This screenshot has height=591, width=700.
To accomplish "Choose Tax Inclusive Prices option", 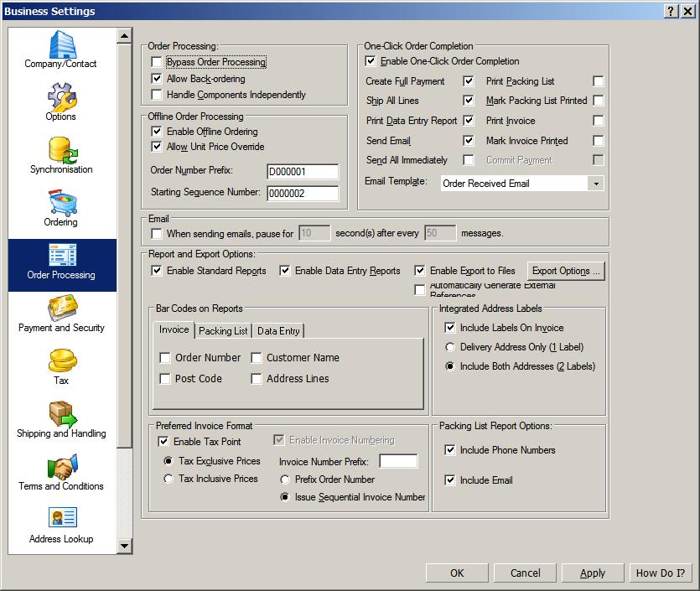I will (169, 479).
